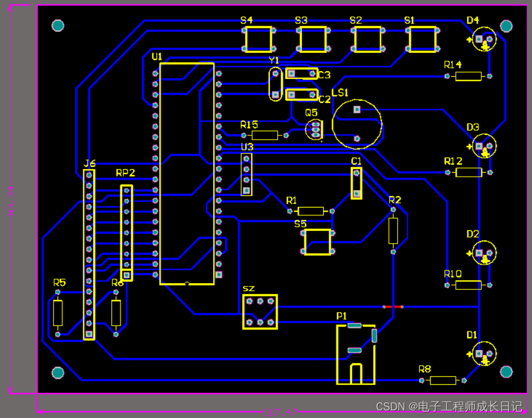Select power jack P1 footprint
532x418 pixels.
click(x=356, y=354)
